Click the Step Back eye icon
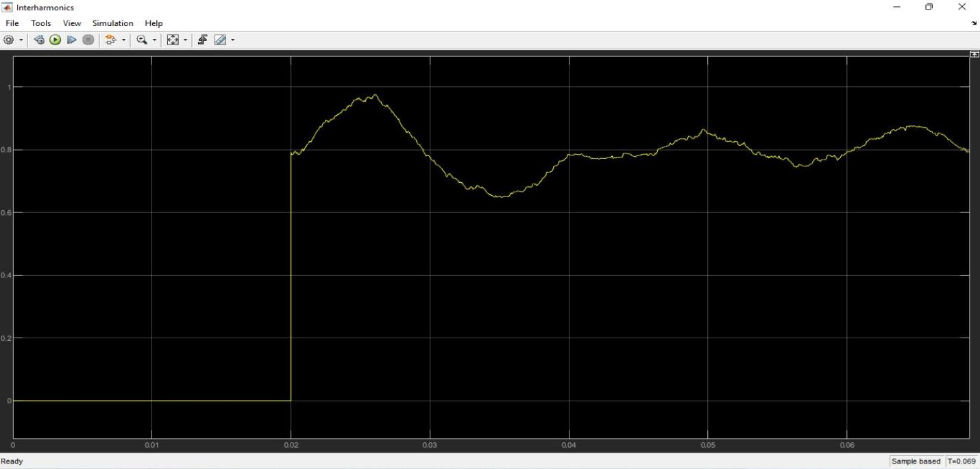The height and width of the screenshot is (469, 980). 39,40
